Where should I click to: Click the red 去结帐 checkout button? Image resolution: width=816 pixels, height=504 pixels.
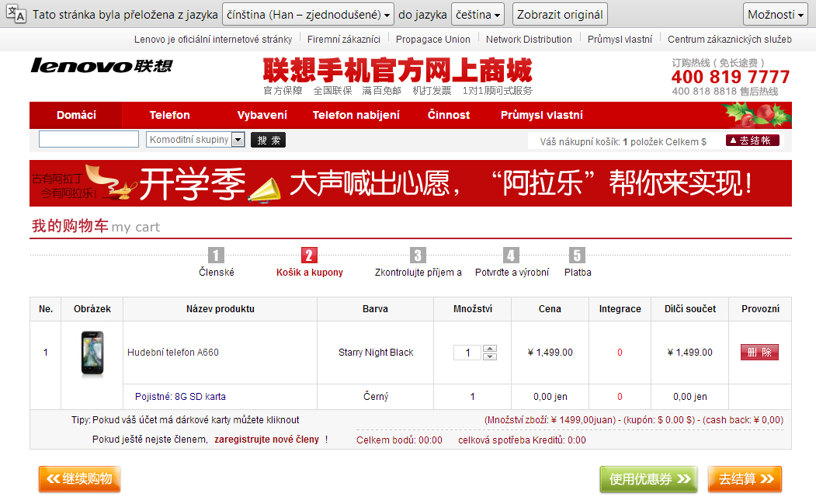pyautogui.click(x=752, y=141)
